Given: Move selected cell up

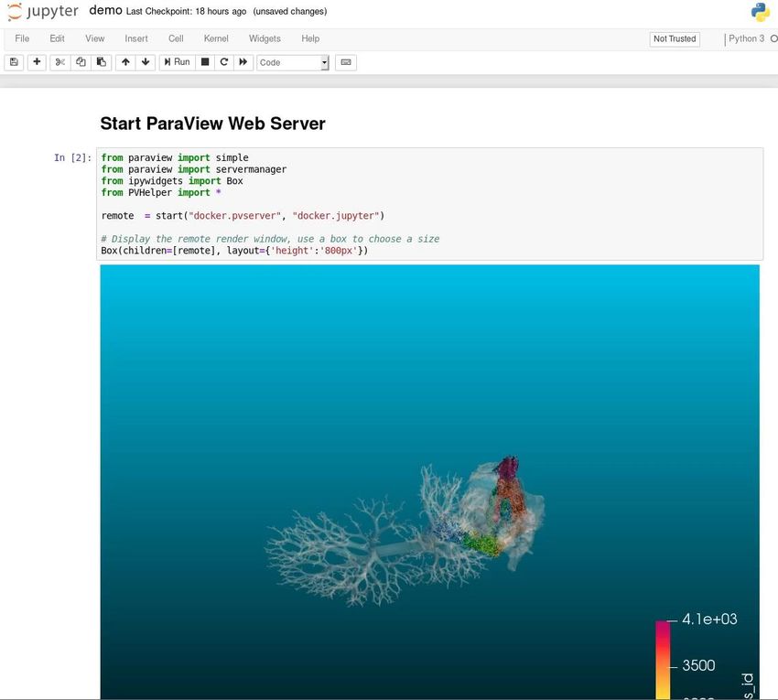Looking at the screenshot, I should [x=125, y=62].
